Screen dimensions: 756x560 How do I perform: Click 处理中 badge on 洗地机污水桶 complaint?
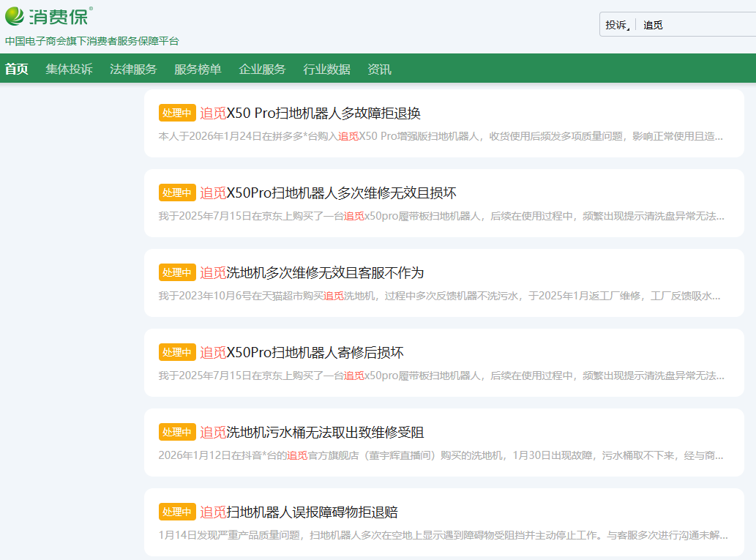click(x=177, y=432)
